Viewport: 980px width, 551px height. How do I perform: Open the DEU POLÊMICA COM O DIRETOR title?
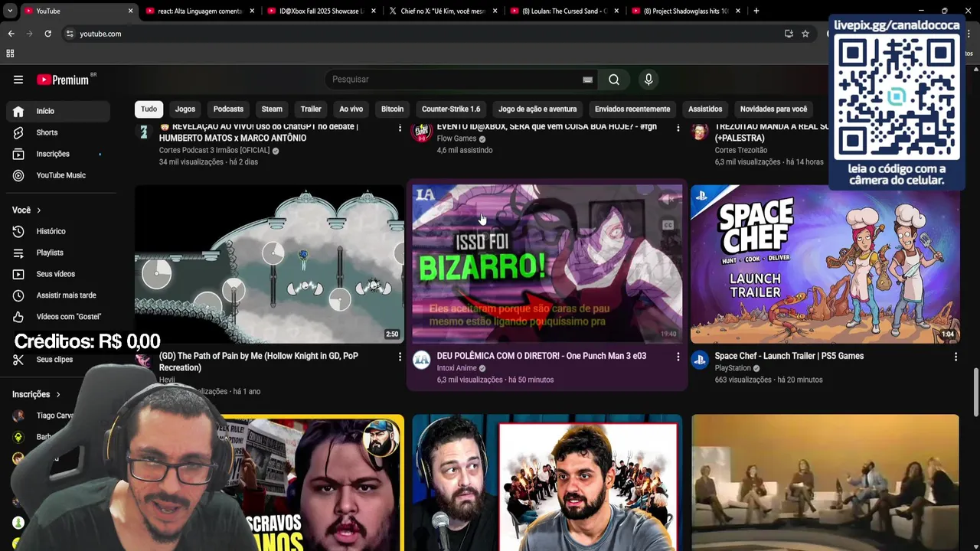click(x=541, y=356)
